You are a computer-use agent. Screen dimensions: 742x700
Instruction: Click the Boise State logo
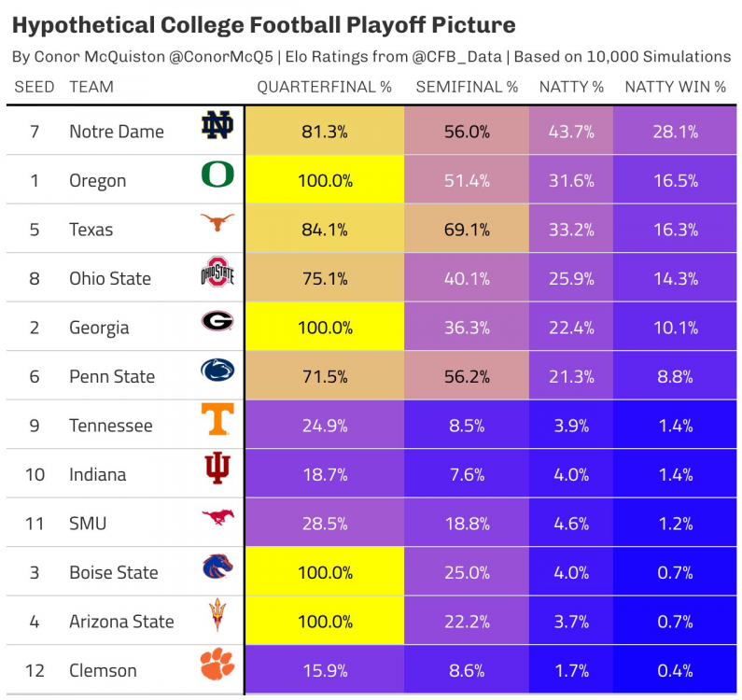pos(217,567)
